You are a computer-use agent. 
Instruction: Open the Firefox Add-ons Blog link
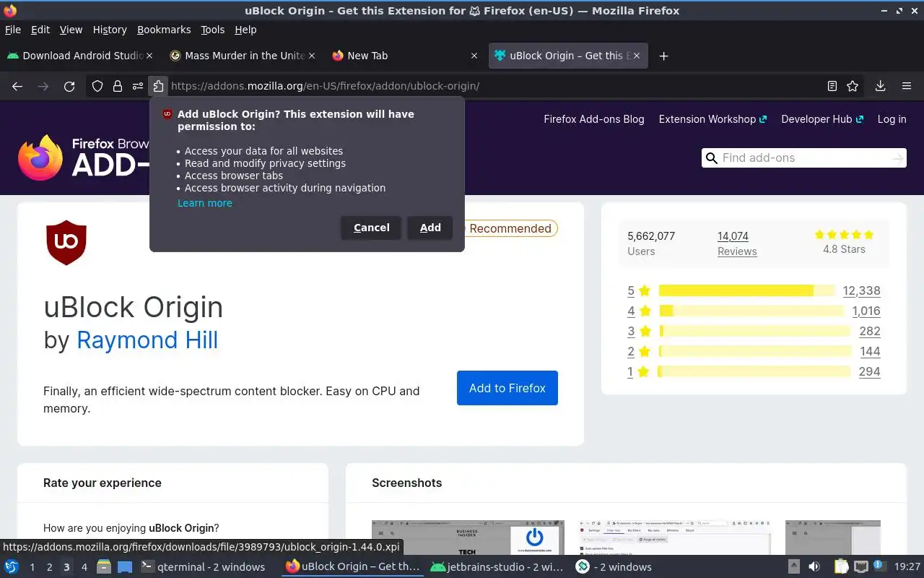click(x=594, y=119)
